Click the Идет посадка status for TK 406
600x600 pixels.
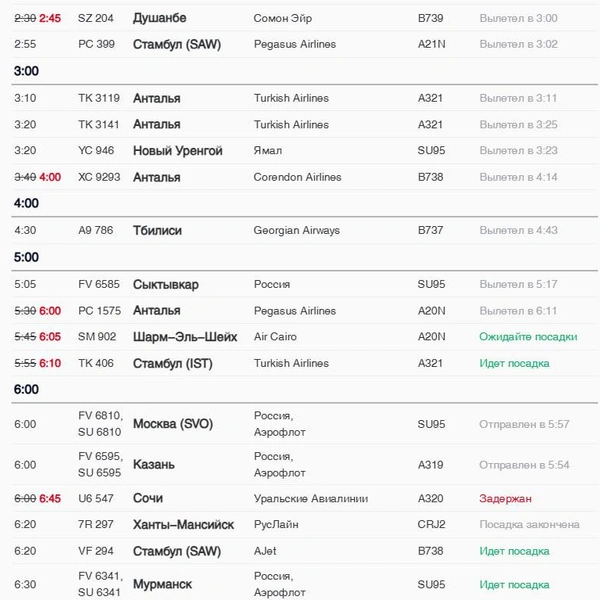[514, 363]
